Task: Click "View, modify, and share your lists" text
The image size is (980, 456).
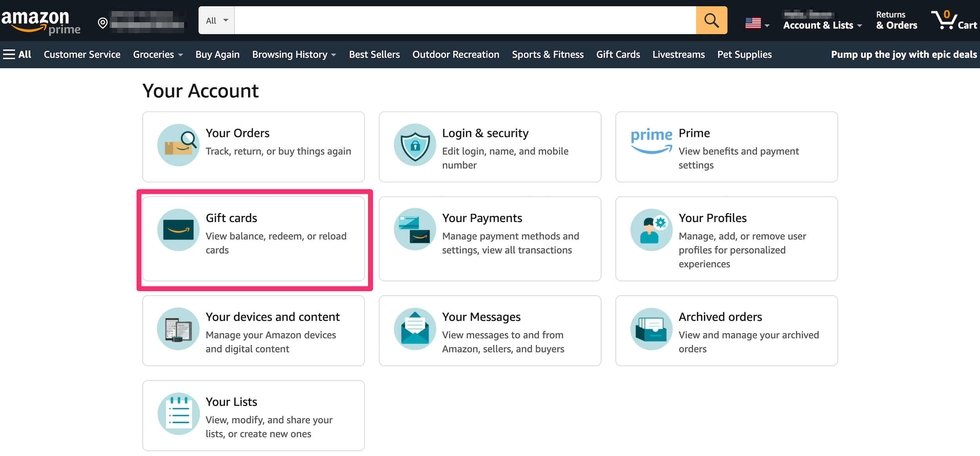Action: point(269,427)
